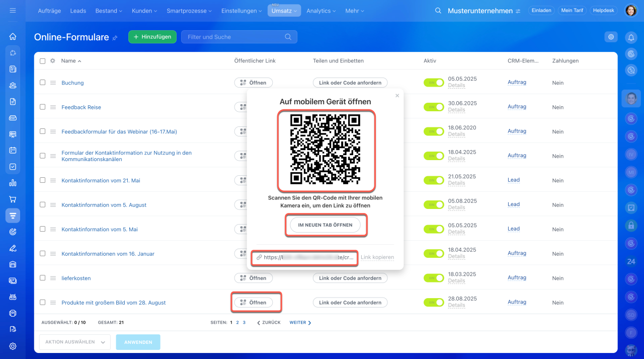Open sidebar settings gear at bottom left

[13, 346]
